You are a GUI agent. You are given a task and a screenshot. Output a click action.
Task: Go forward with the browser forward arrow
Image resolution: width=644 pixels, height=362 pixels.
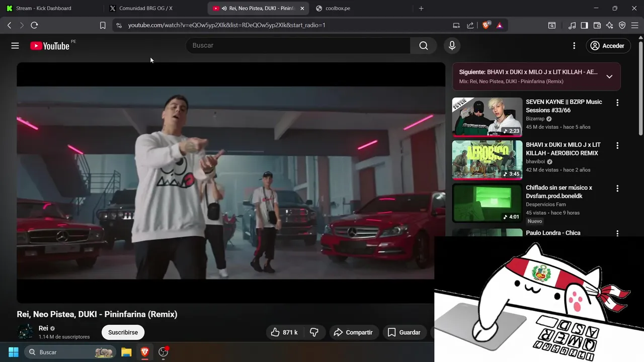(22, 25)
